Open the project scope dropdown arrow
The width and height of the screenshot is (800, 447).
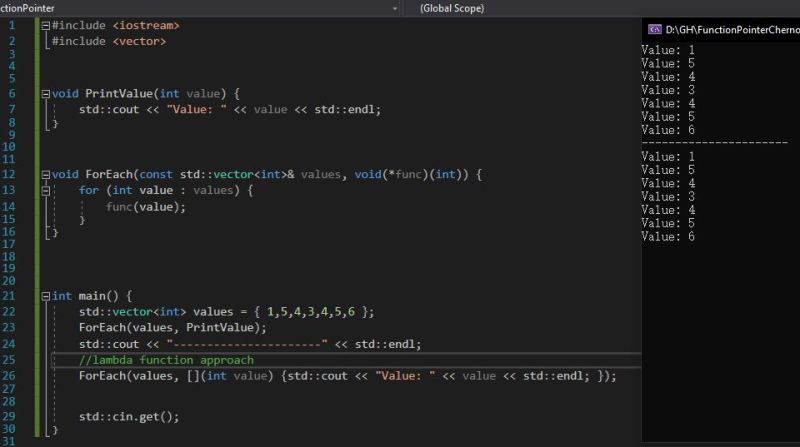395,9
